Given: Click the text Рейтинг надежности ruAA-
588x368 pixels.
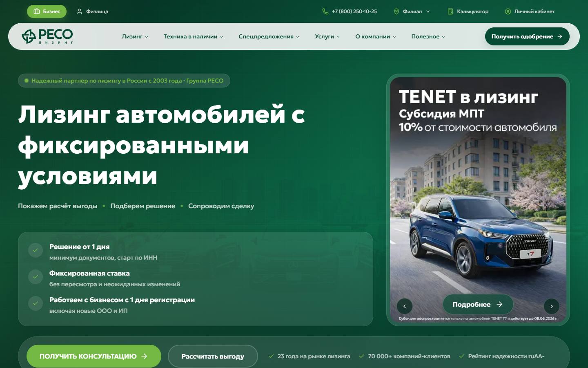Looking at the screenshot, I should click(506, 356).
